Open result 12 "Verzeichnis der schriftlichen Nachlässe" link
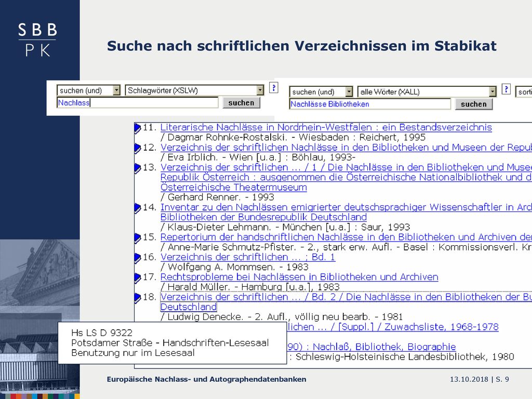532x399 pixels. tap(346, 147)
